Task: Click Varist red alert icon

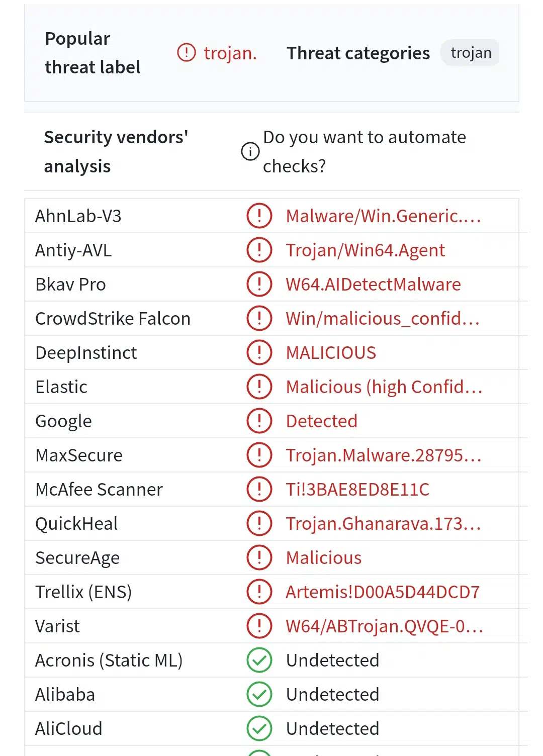Action: coord(259,626)
